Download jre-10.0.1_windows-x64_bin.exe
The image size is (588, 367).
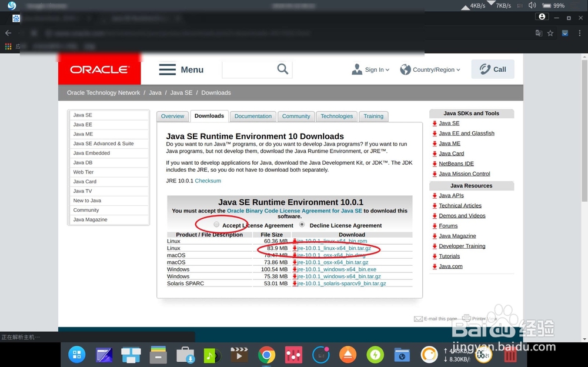pos(337,269)
